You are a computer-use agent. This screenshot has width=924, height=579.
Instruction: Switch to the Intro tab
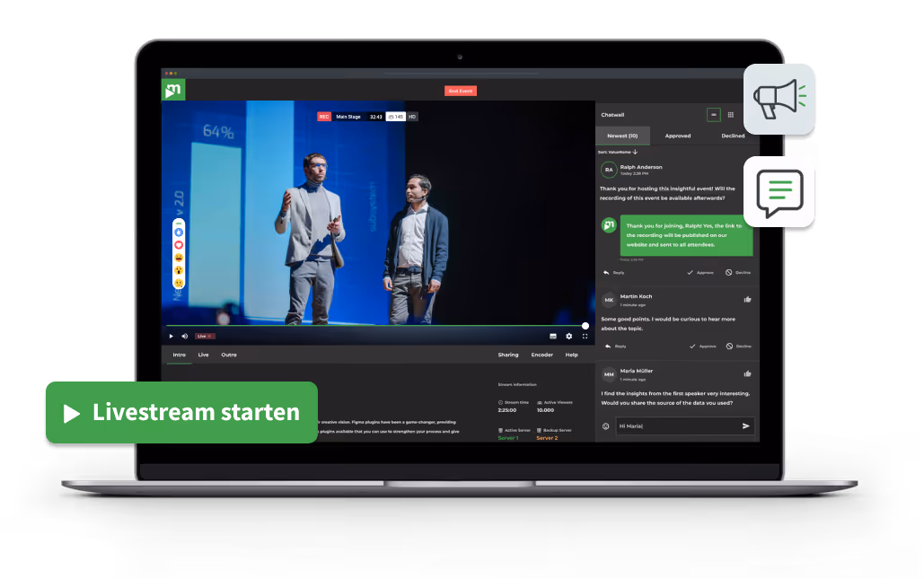180,355
